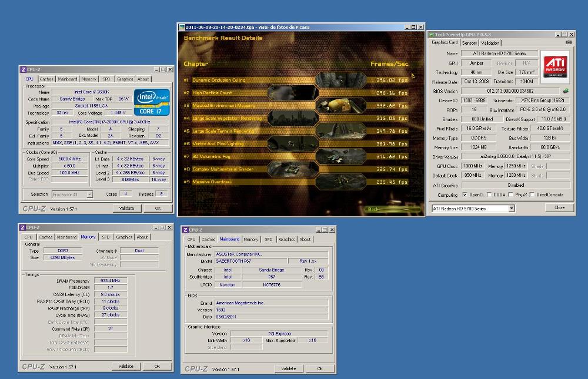Open SPD tab in CPU-Z Memory window

coord(106,237)
